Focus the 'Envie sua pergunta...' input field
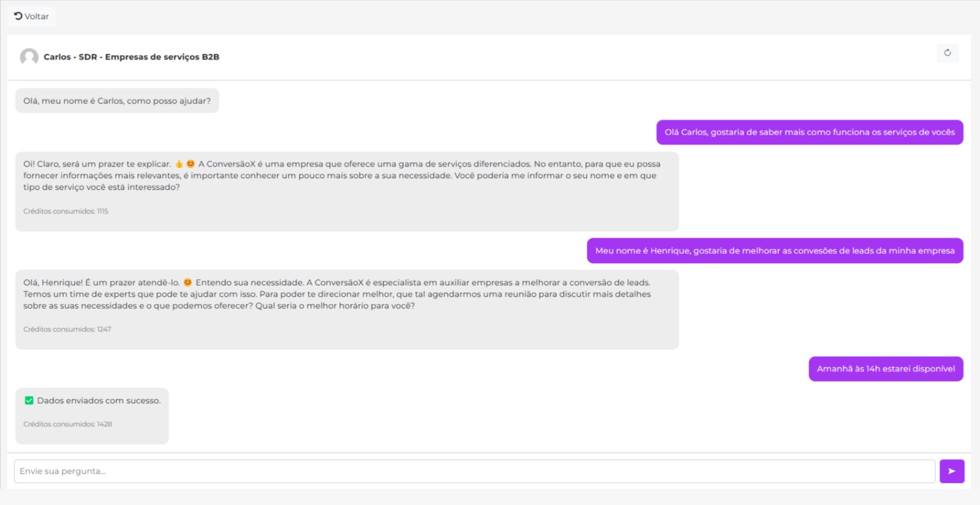 (x=474, y=471)
